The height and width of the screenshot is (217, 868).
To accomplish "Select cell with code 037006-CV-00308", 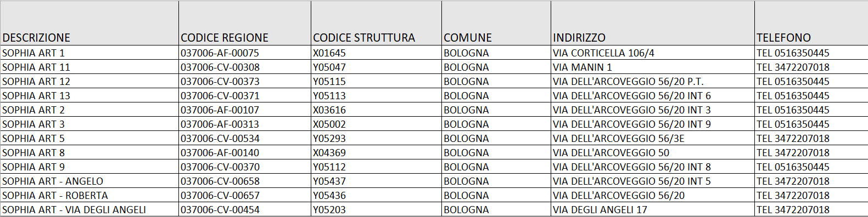I will (245, 67).
